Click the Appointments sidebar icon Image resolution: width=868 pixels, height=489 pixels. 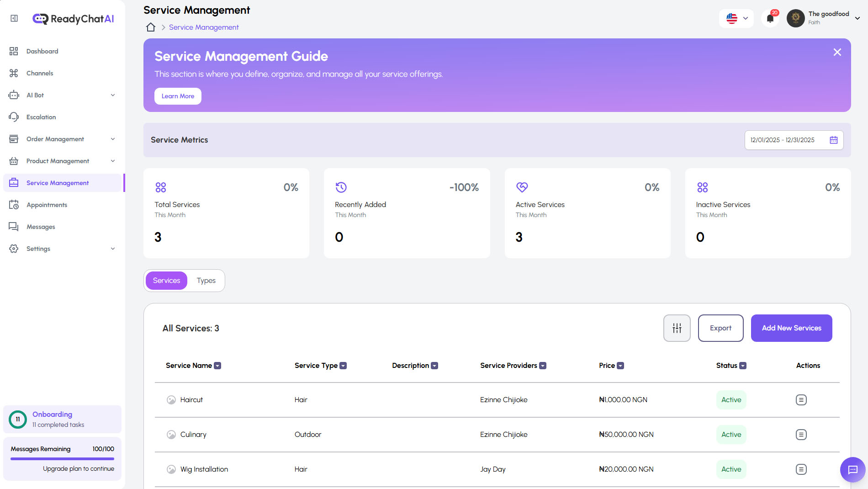tap(14, 205)
